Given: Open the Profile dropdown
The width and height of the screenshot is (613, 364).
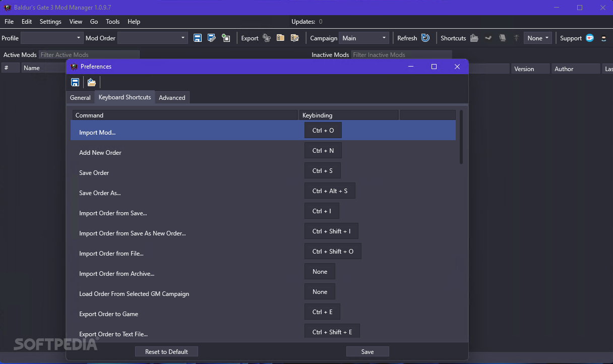Looking at the screenshot, I should coord(52,38).
